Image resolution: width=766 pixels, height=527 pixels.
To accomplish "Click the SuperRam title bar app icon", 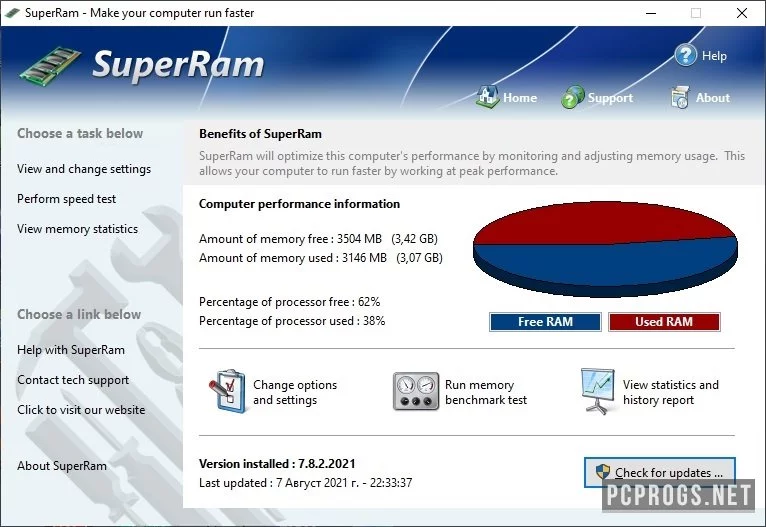I will (x=12, y=13).
